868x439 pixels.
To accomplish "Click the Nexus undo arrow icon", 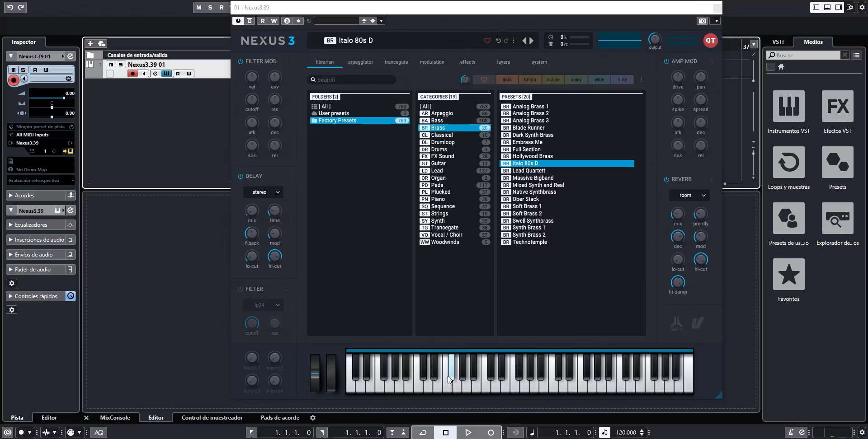I will click(x=498, y=41).
